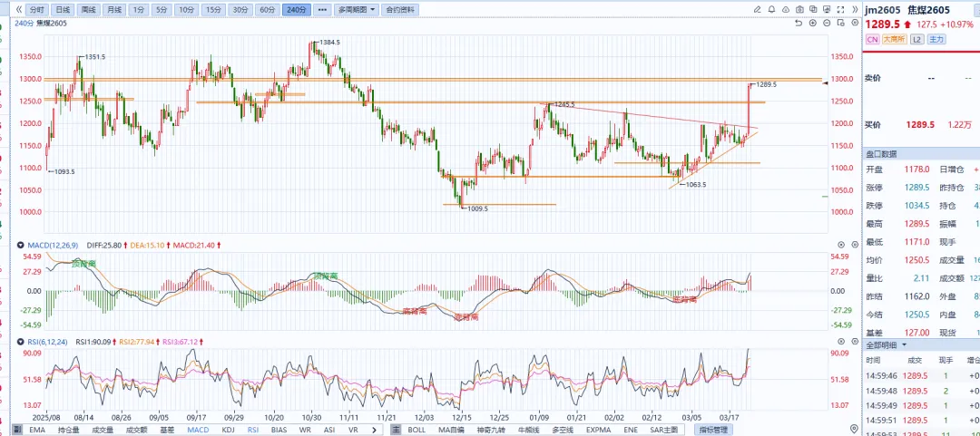This screenshot has width=980, height=436.
Task: Enable the MA自编 main overlay
Action: tap(451, 430)
